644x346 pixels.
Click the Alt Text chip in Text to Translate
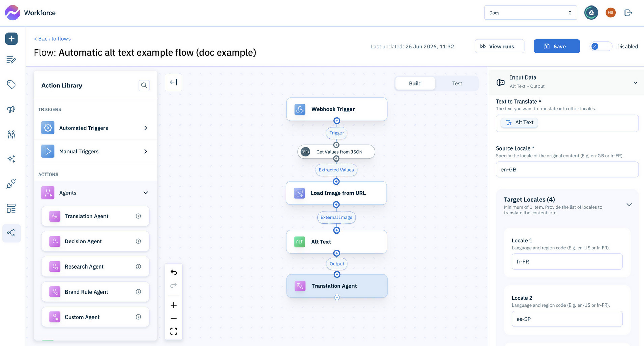pyautogui.click(x=519, y=122)
